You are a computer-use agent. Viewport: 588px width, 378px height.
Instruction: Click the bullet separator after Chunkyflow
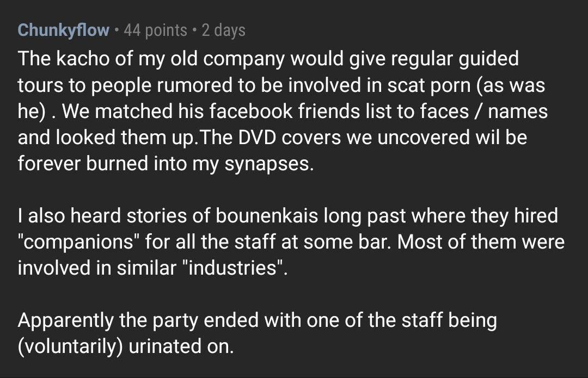pos(117,30)
